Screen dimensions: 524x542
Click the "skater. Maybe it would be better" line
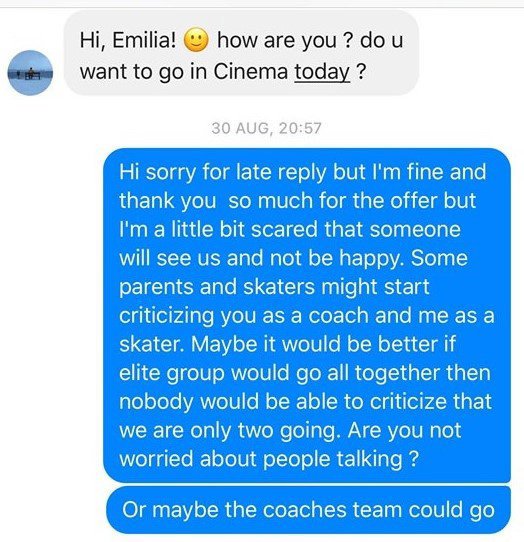[x=288, y=344]
